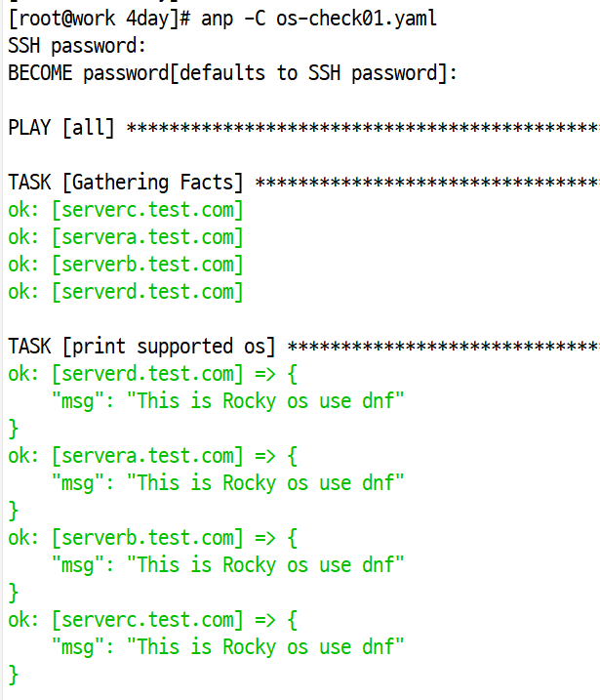Image resolution: width=600 pixels, height=700 pixels.
Task: Click serverc.test.com under Gathering Facts
Action: pyautogui.click(x=147, y=210)
